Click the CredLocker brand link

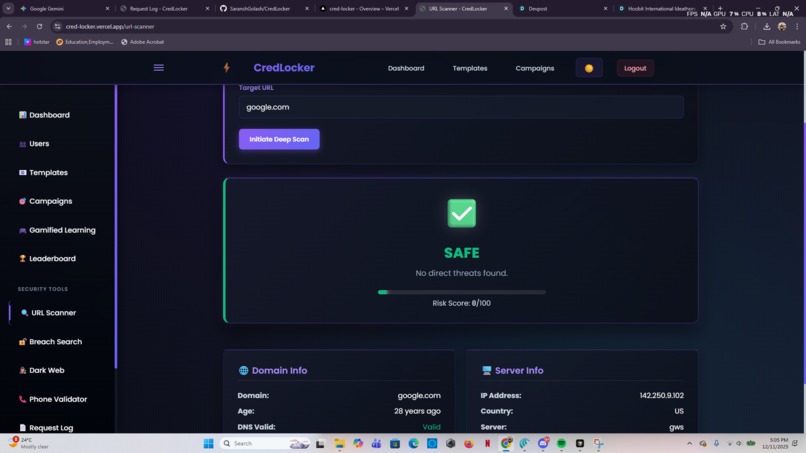coord(284,67)
